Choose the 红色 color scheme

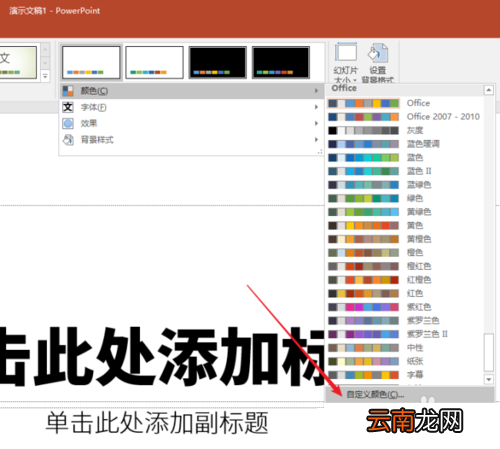[404, 293]
